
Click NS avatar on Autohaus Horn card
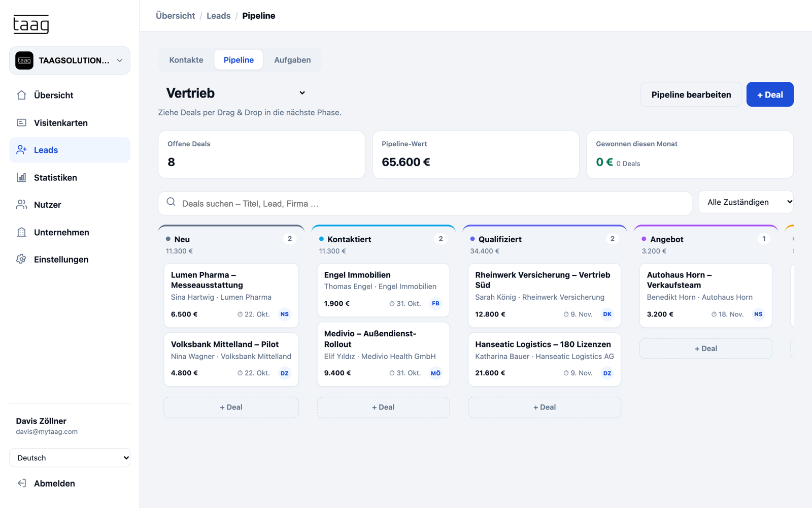point(758,314)
